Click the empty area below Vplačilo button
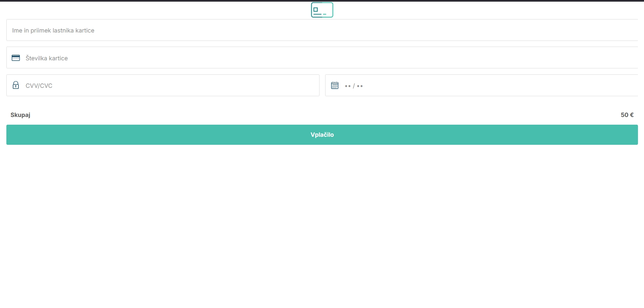Image resolution: width=644 pixels, height=308 pixels. (322, 218)
